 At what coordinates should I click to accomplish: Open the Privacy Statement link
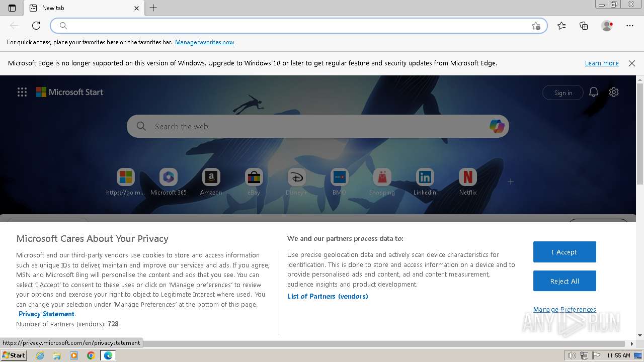[46, 314]
